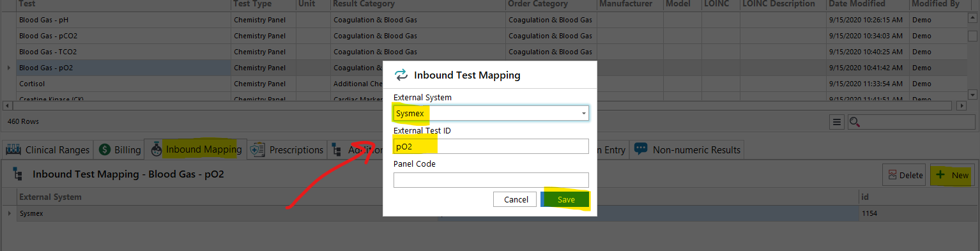Viewport: 980px width, 251px height.
Task: Sort by the Modified By column header
Action: 938,4
